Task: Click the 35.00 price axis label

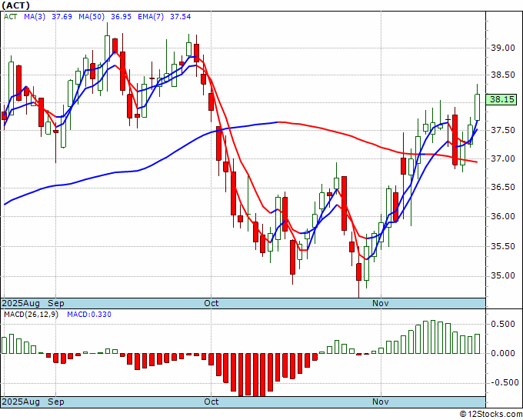Action: tap(503, 276)
